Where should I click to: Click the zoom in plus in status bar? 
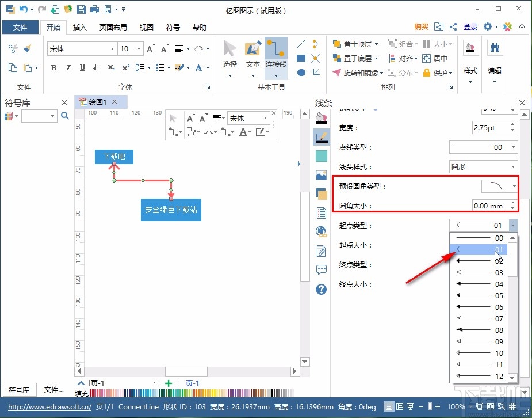pos(438,406)
